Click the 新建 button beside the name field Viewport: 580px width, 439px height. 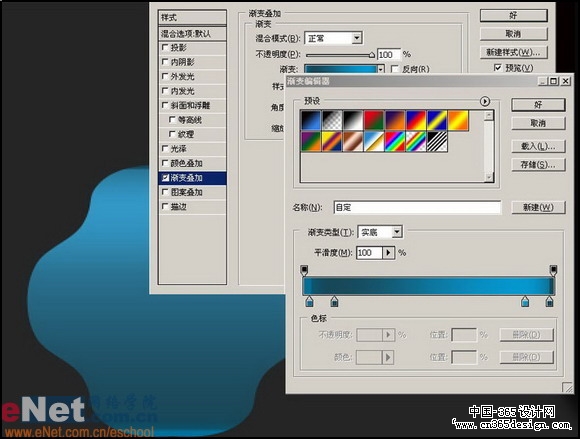click(538, 207)
